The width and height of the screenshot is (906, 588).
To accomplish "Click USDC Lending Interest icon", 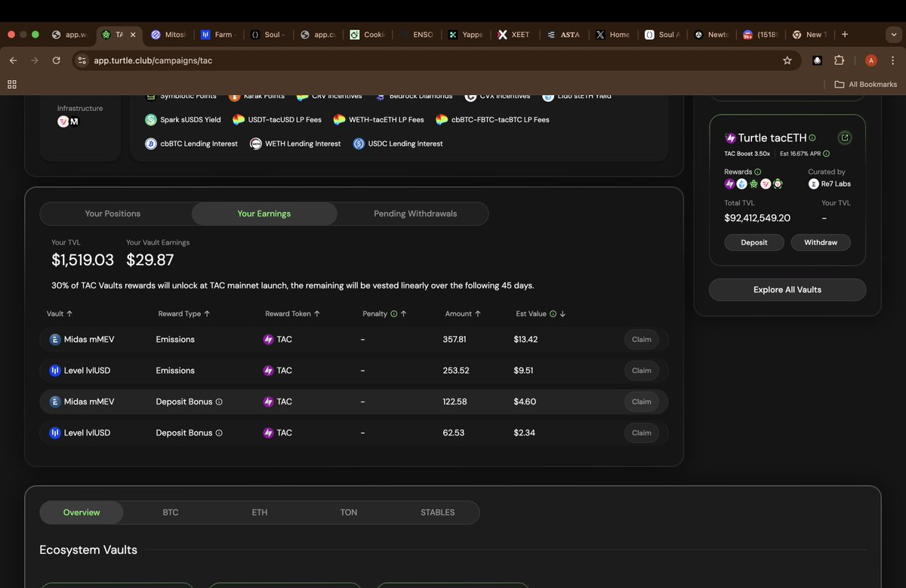I will click(359, 143).
